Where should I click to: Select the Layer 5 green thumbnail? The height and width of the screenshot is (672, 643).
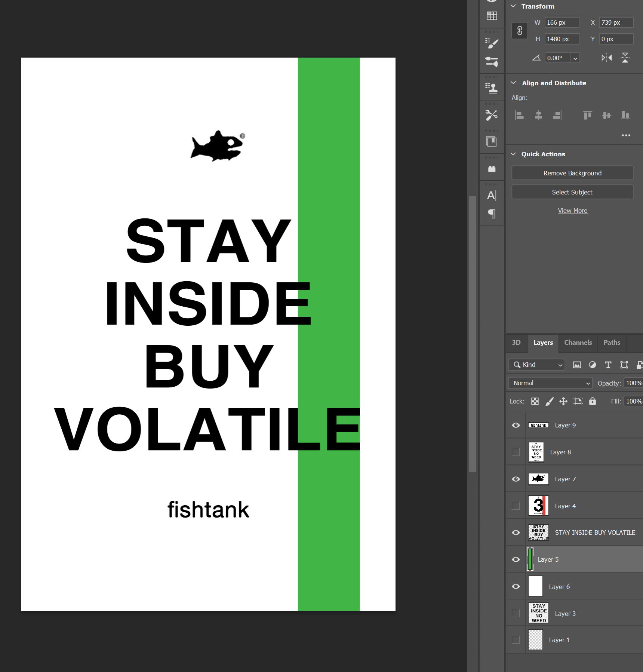tap(530, 559)
